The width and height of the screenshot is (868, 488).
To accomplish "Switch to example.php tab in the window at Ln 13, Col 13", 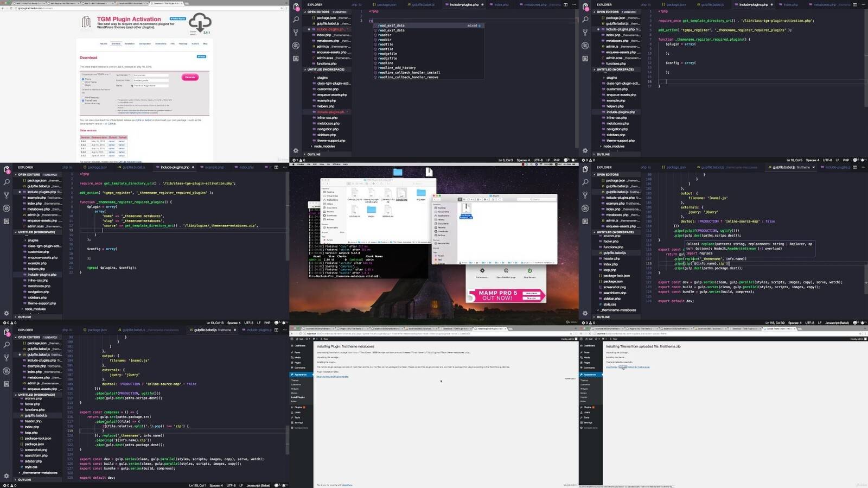I will tap(214, 167).
